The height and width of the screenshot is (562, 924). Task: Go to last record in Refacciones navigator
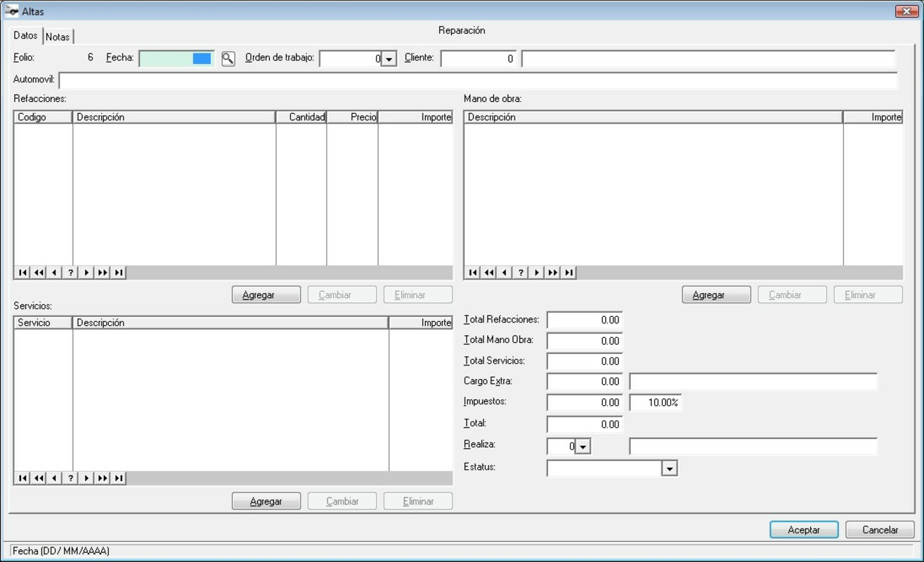click(119, 273)
